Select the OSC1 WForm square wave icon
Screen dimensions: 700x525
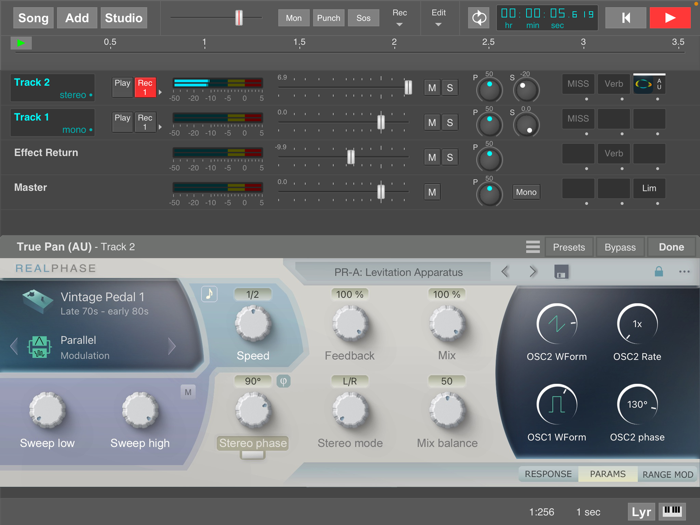557,403
